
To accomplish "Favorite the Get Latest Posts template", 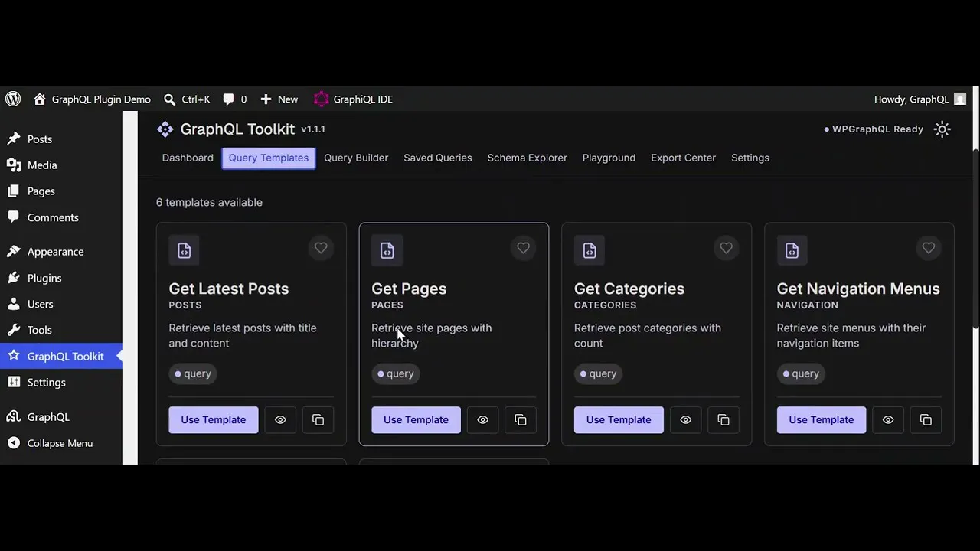I will [321, 248].
